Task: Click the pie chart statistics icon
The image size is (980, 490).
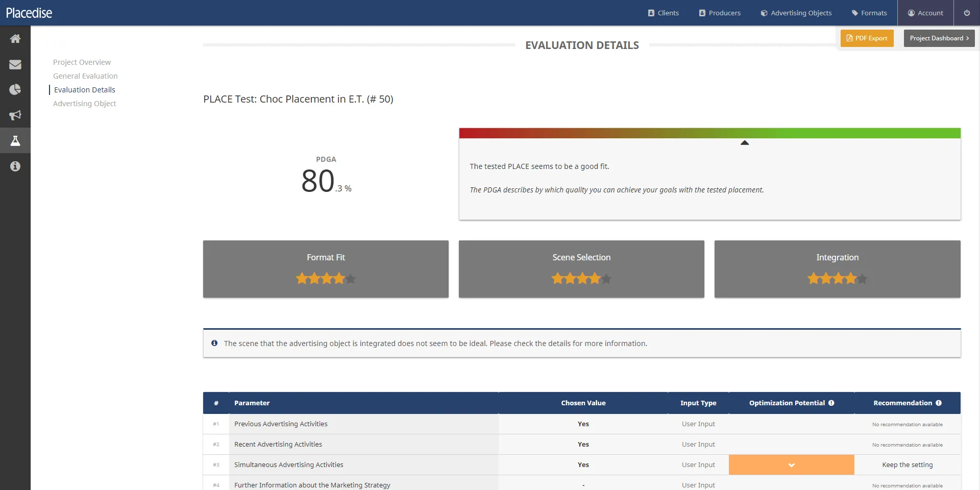Action: (x=15, y=89)
